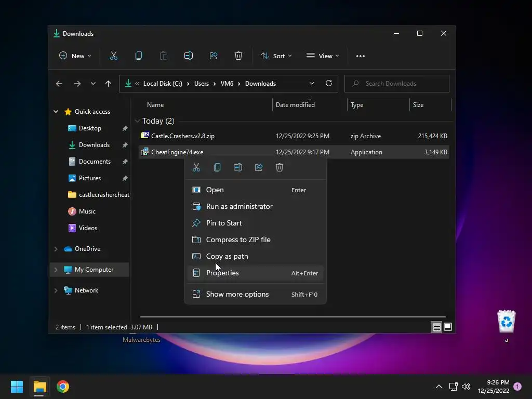Choose Show more options
The image size is (532, 399).
(x=255, y=295)
